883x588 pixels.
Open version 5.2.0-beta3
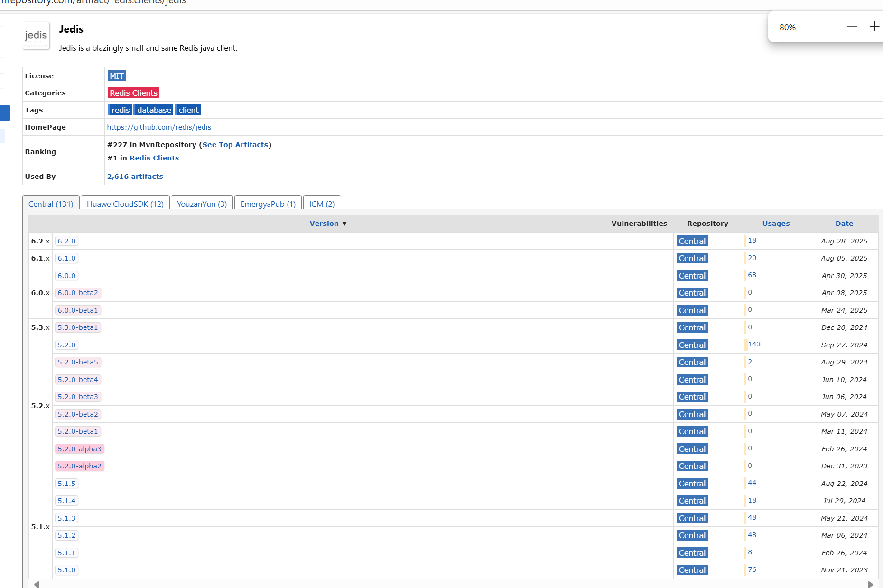click(78, 397)
